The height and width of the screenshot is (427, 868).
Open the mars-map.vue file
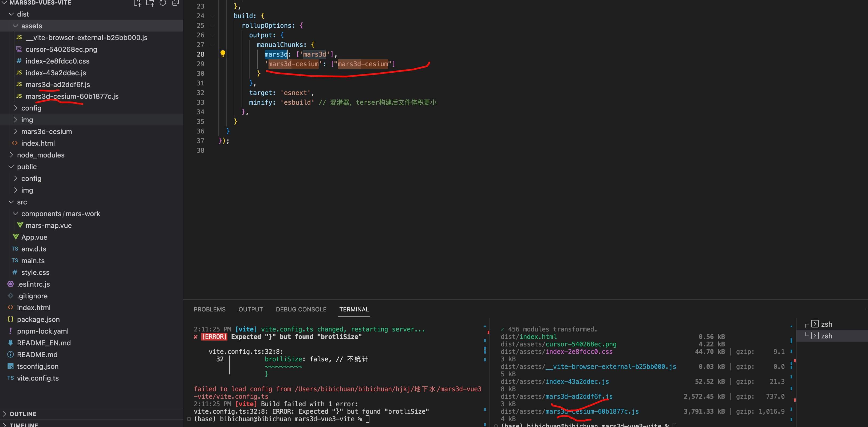point(49,226)
